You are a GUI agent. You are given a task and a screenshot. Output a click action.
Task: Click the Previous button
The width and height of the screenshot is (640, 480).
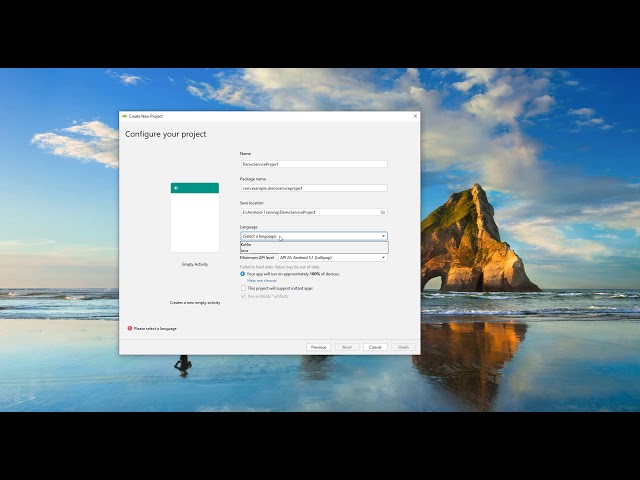(318, 347)
